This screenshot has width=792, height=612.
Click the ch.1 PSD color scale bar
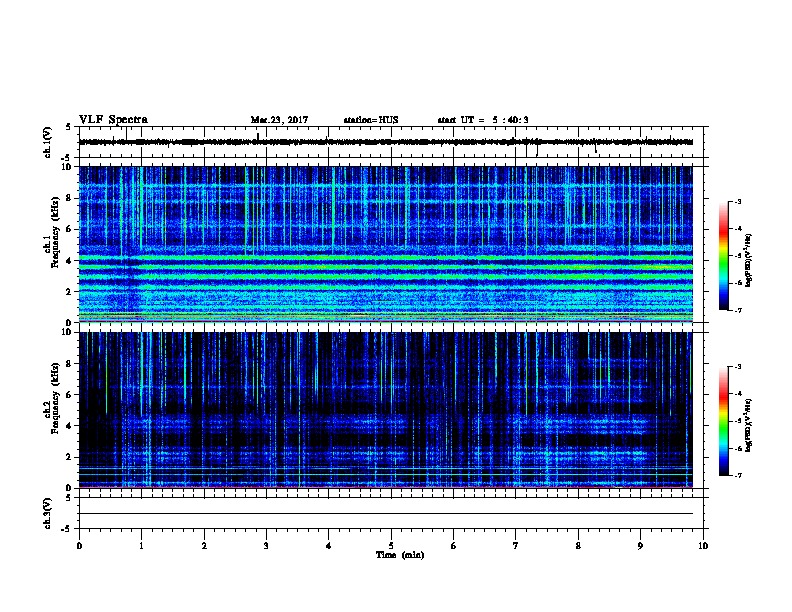(724, 256)
